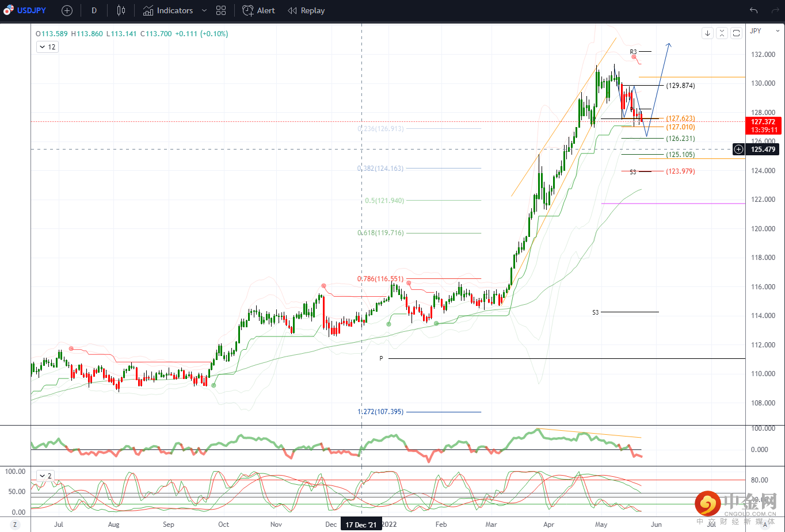The image size is (785, 532).
Task: Create a new Alert
Action: (x=258, y=10)
